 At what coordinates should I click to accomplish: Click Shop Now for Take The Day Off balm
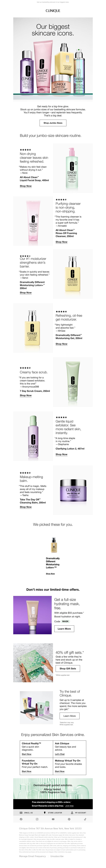pyautogui.click(x=26, y=507)
